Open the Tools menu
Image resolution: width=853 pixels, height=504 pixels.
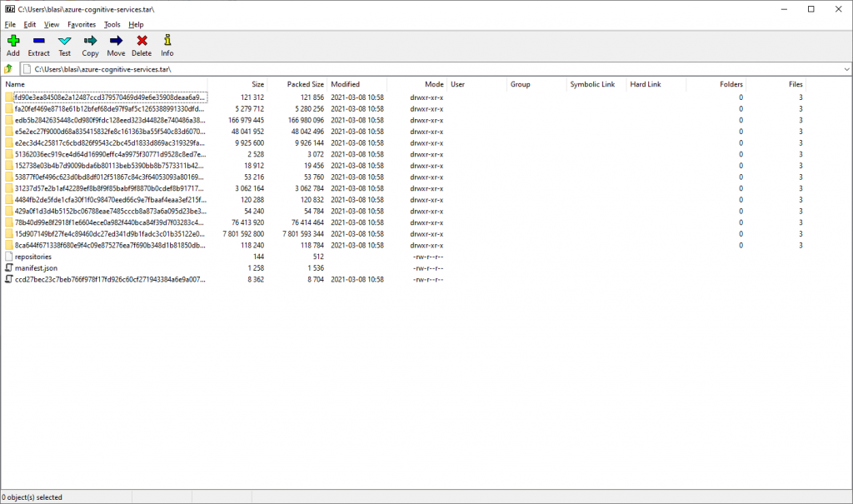[112, 25]
